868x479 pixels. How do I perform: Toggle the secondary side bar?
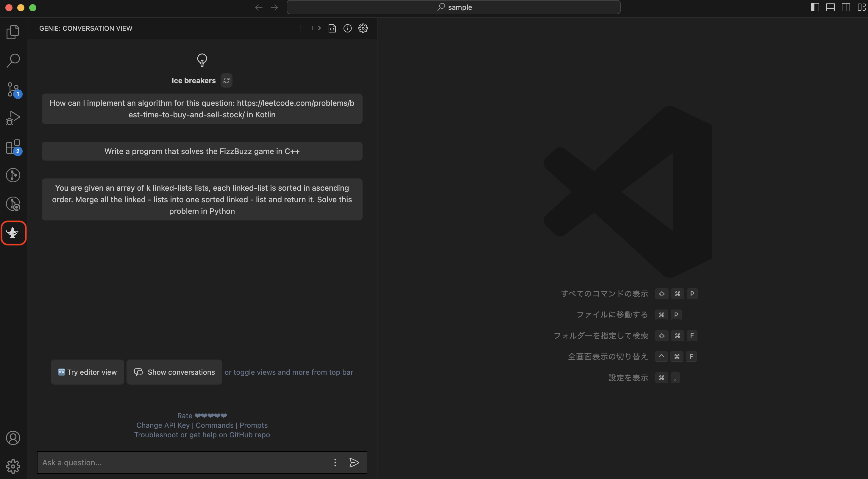846,7
